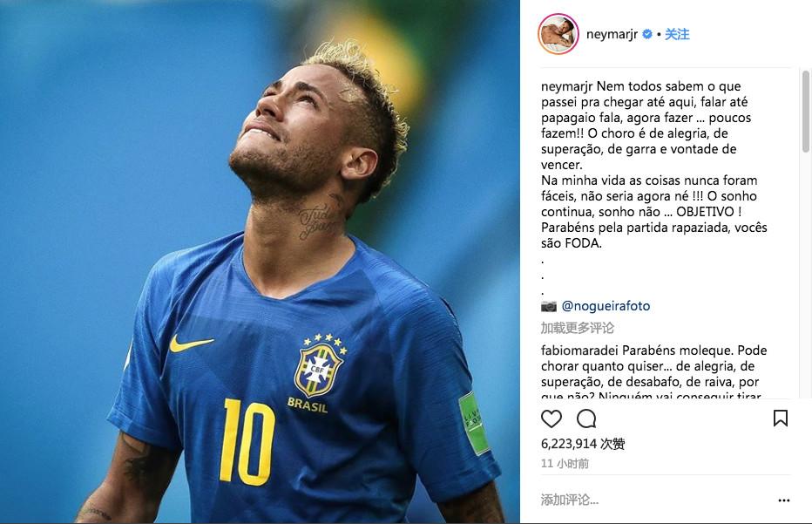Open comments with speech bubble icon
Viewport: 812px width, 524px height.
(x=586, y=419)
